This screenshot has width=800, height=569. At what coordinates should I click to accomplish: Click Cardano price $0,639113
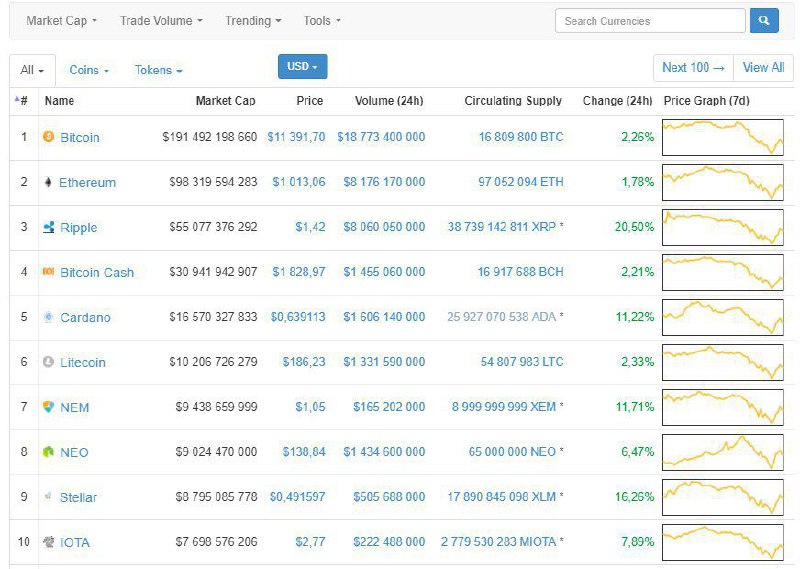[298, 317]
